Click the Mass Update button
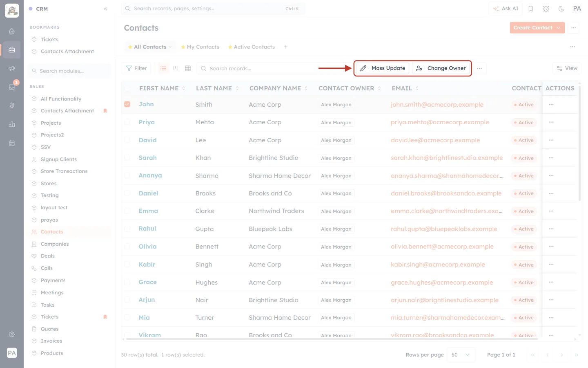Screen dimensions: 588x368 [x=383, y=68]
